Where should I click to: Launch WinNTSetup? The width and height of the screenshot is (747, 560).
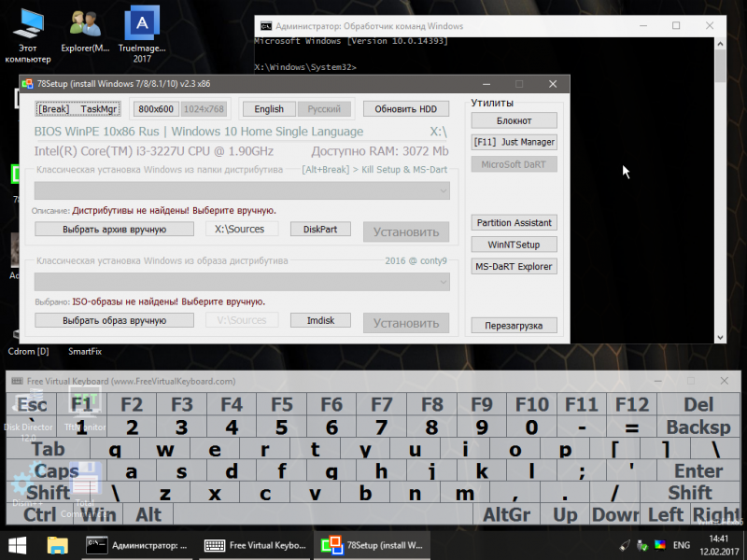point(514,245)
